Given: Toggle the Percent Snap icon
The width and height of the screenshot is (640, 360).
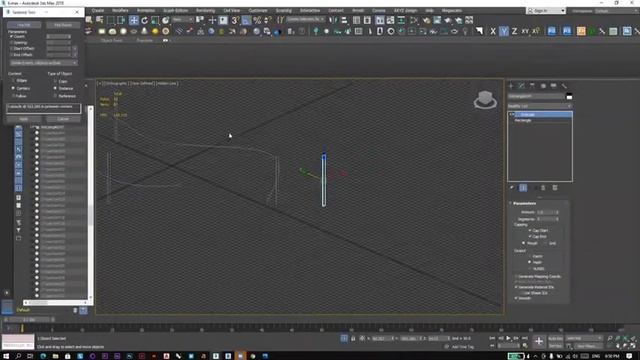Looking at the screenshot, I should 257,20.
